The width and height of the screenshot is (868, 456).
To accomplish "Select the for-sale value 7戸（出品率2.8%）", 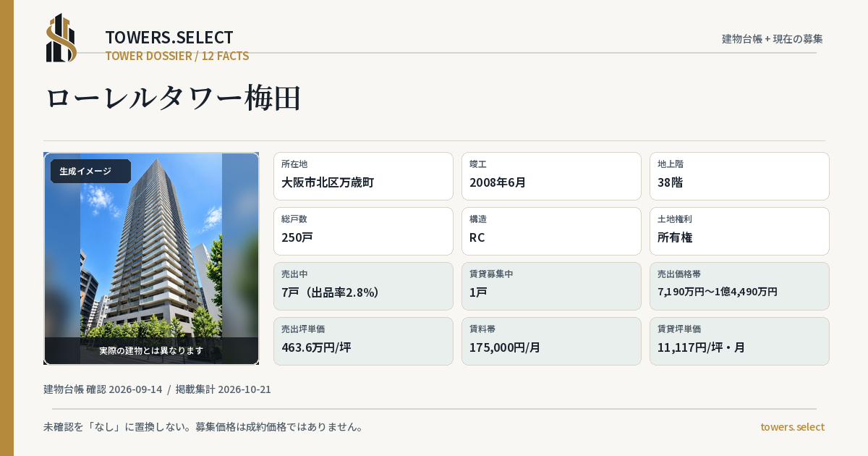I will point(331,292).
